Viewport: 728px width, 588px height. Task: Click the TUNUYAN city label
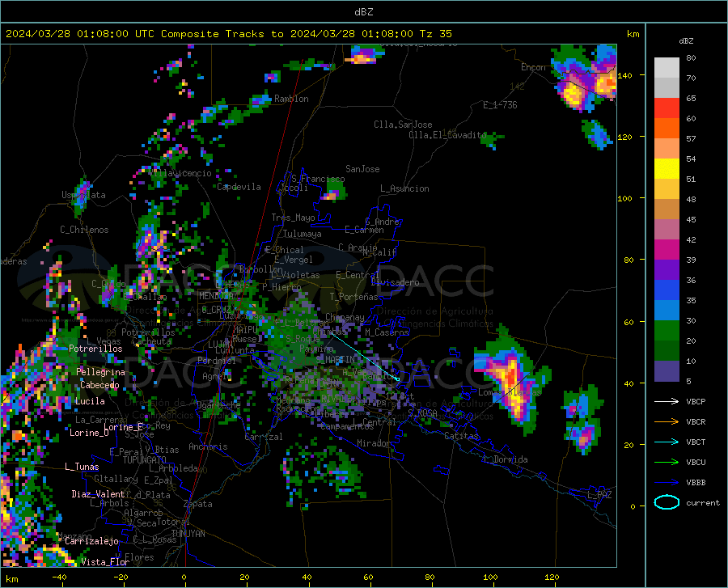coord(188,534)
